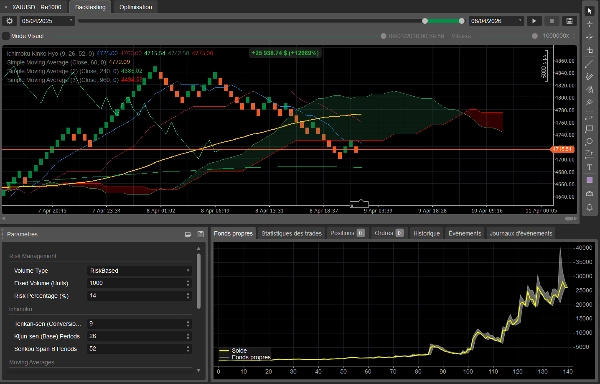Viewport: 600px width, 384px height.
Task: Select the trend line drawing tool
Action: 589,63
